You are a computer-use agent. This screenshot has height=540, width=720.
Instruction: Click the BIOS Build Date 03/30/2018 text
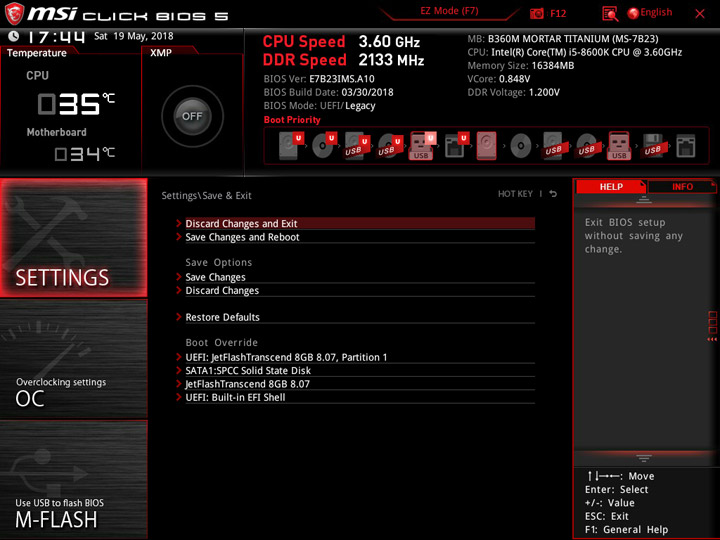(328, 92)
